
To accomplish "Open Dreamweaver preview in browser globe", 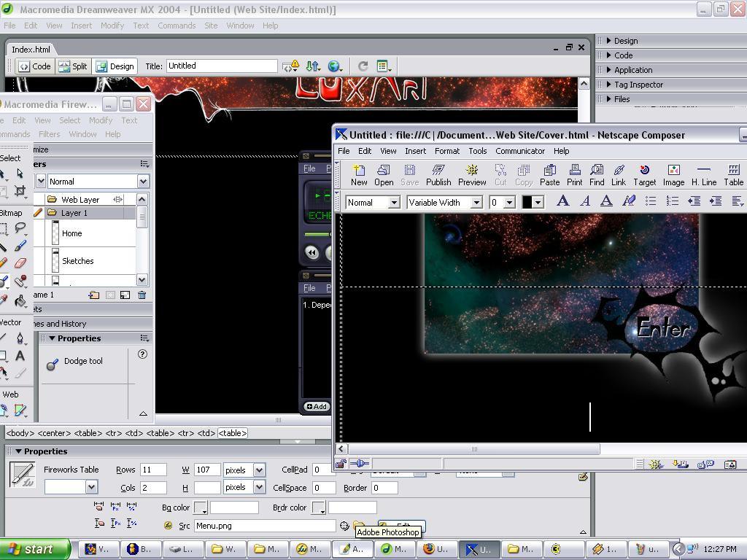I will tap(335, 66).
